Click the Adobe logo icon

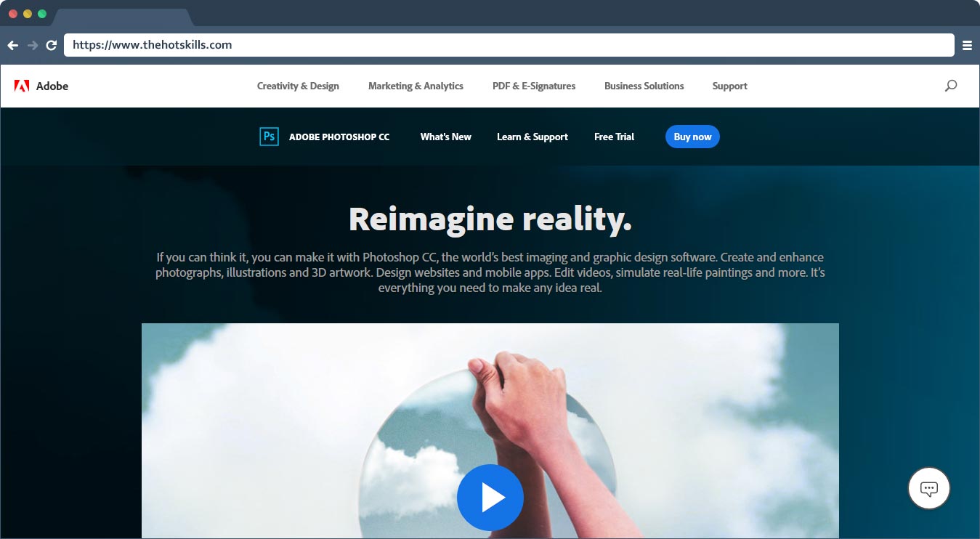pos(22,86)
